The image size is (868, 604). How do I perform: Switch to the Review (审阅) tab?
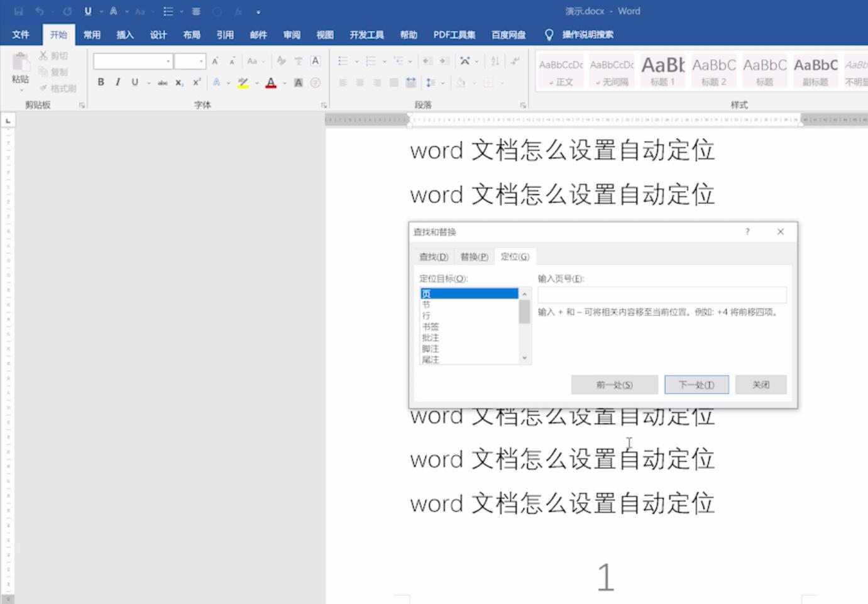coord(292,35)
